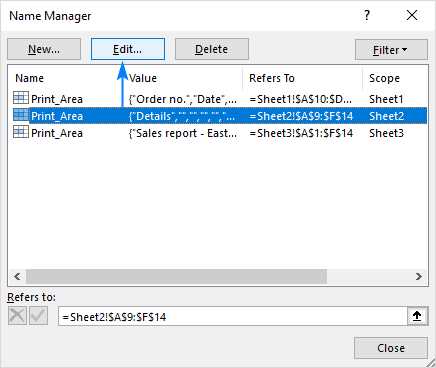Sort by the Name column header

click(29, 78)
